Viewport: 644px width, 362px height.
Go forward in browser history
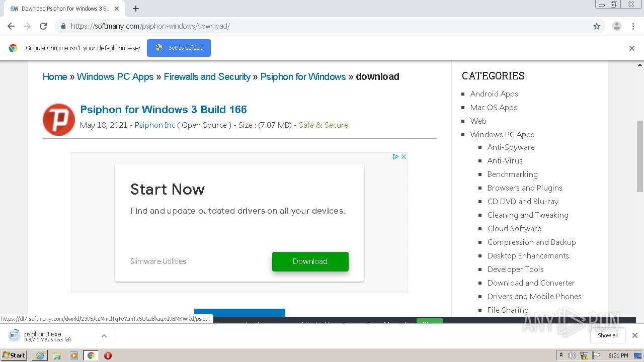[x=27, y=26]
